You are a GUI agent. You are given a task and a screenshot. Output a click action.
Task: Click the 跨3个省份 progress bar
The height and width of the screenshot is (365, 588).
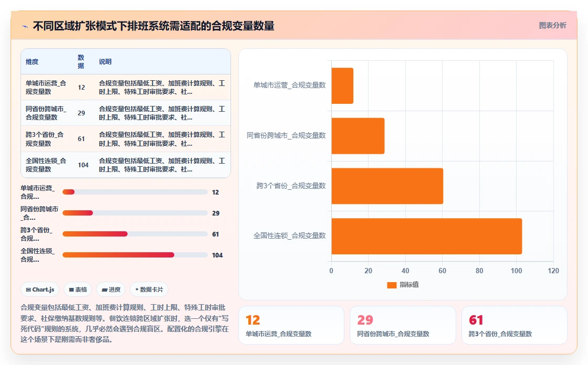coord(135,234)
